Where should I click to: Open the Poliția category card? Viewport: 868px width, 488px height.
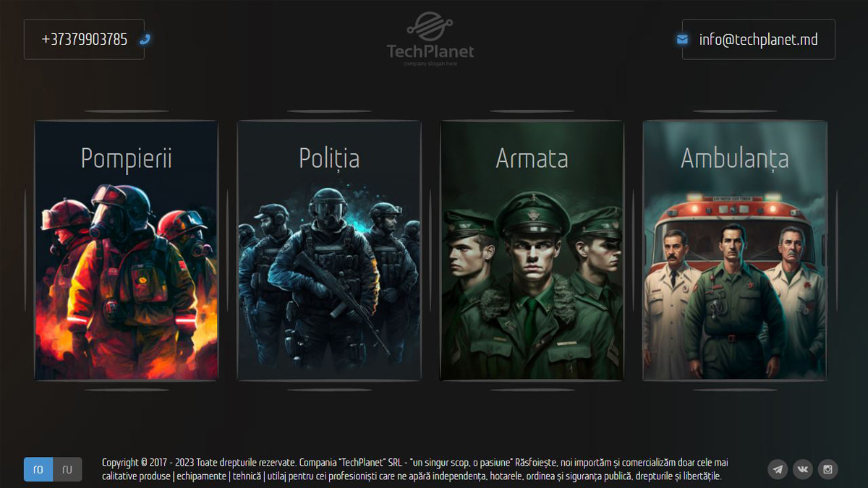(329, 250)
